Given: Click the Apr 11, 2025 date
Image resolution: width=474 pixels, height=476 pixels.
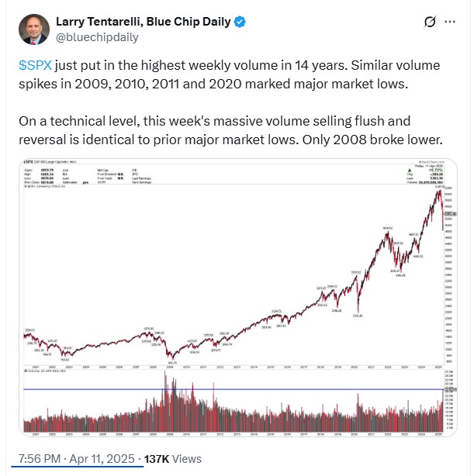Looking at the screenshot, I should click(102, 459).
